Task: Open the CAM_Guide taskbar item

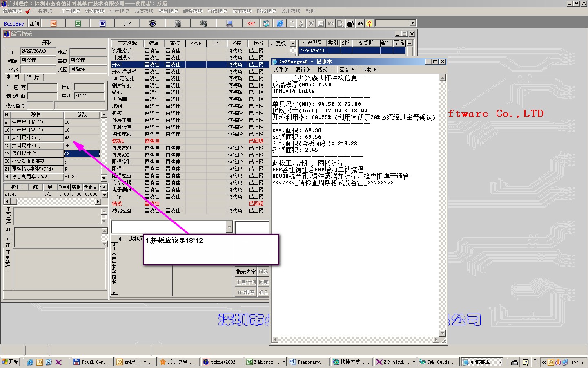Action: [438, 362]
